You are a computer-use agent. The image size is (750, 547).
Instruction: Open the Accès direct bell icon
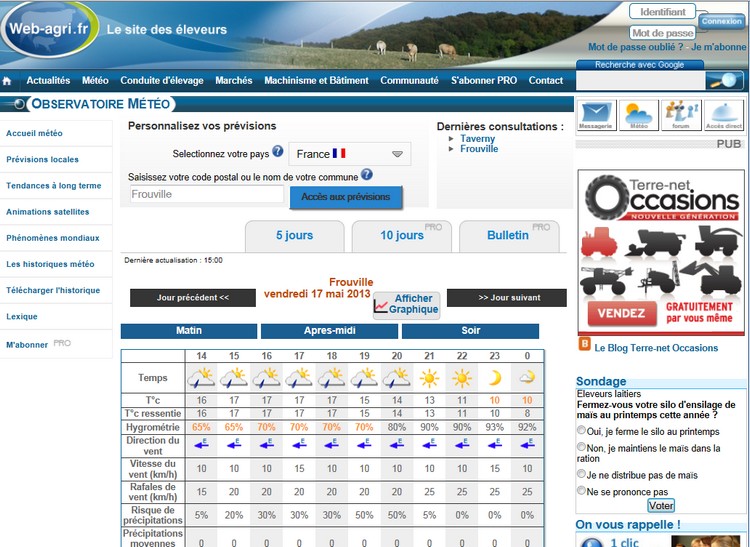pyautogui.click(x=724, y=115)
